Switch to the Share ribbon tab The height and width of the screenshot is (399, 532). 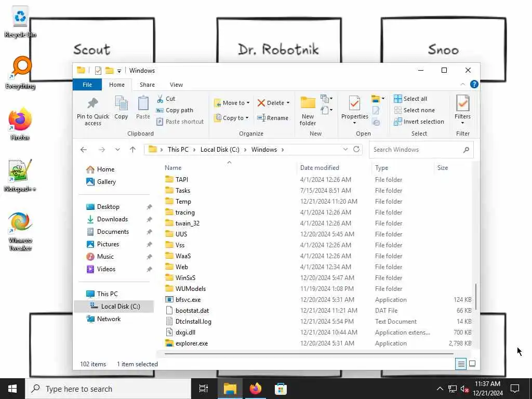[x=147, y=85]
